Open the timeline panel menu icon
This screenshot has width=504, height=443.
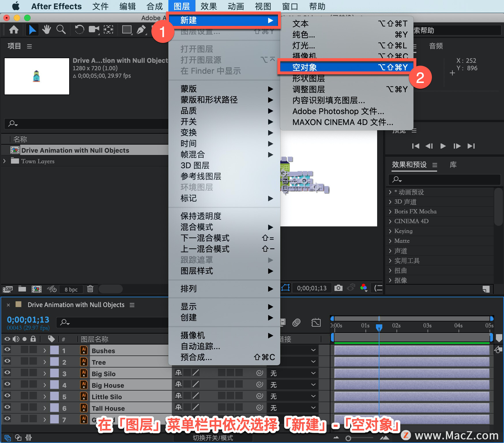click(132, 305)
